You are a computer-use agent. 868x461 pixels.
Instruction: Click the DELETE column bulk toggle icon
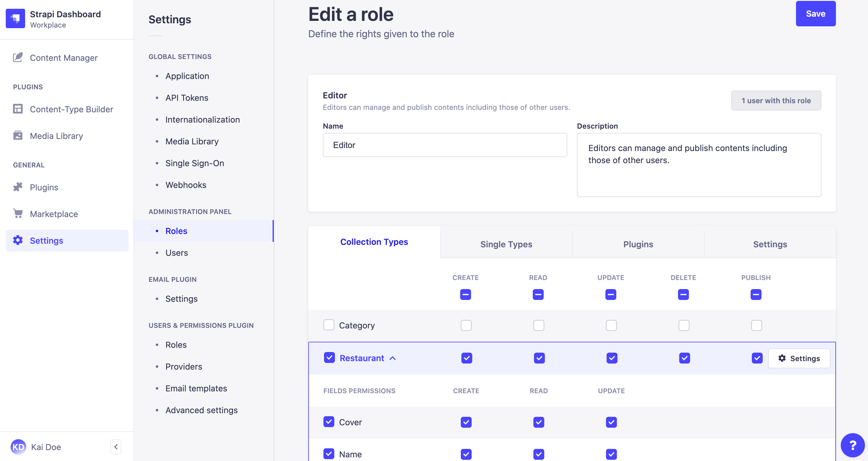(x=684, y=295)
